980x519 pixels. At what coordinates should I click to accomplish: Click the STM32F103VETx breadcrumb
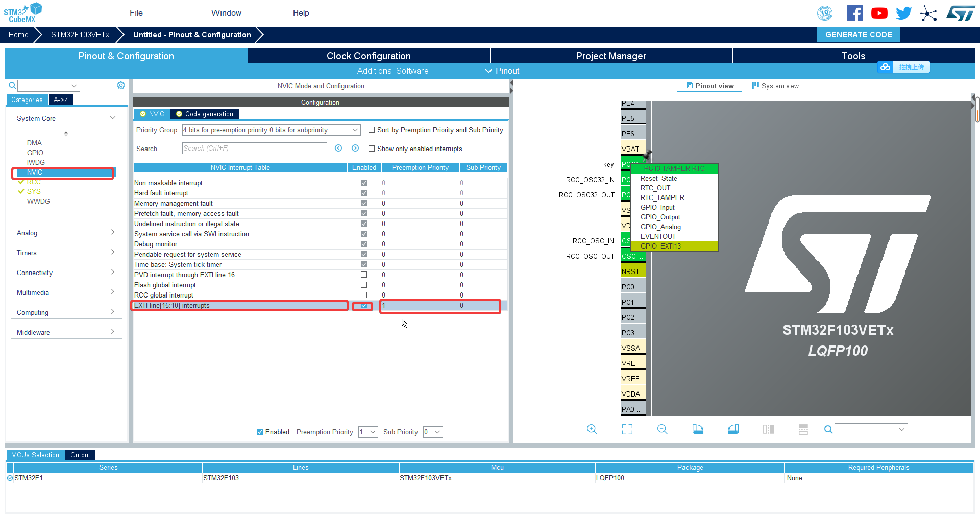point(80,35)
